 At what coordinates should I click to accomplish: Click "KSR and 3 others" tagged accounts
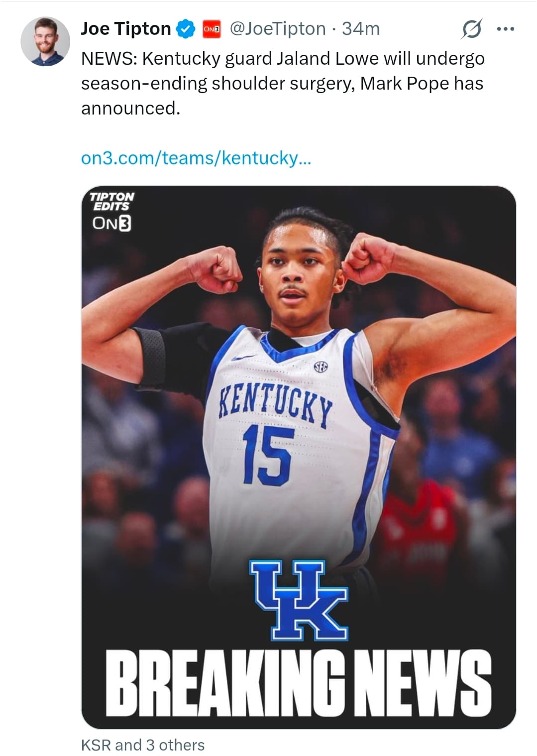[143, 745]
